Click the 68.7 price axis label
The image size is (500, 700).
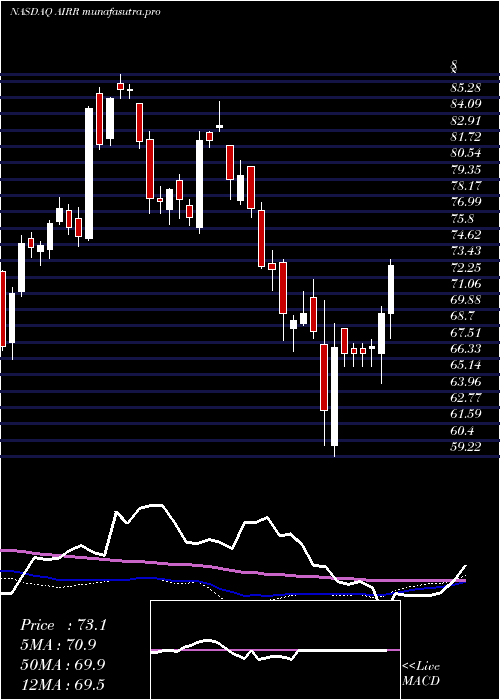463,317
